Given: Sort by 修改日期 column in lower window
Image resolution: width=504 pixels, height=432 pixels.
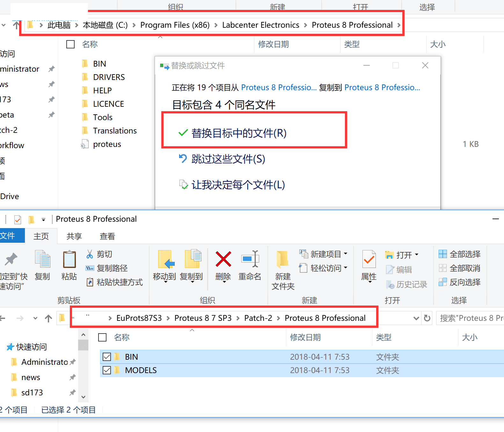Looking at the screenshot, I should (x=305, y=337).
